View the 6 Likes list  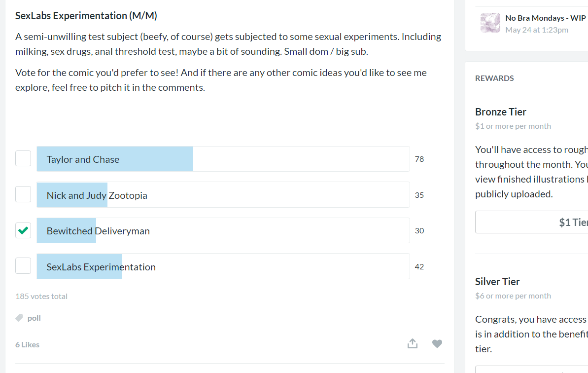coord(27,344)
